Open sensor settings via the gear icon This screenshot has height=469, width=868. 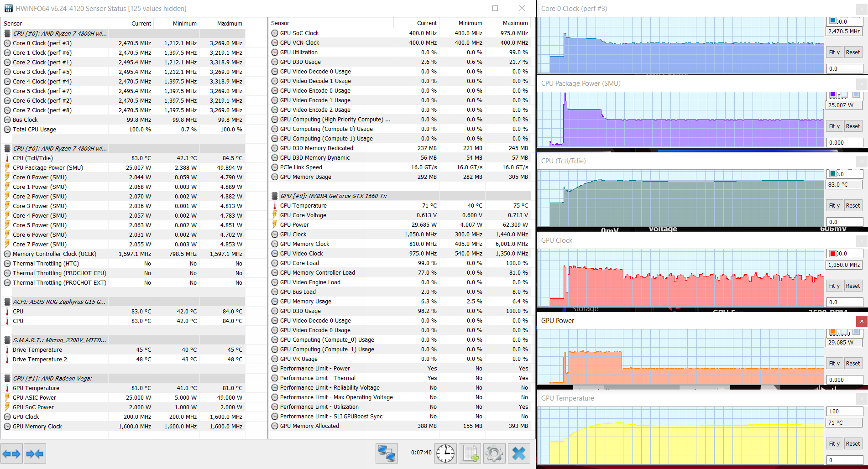[x=494, y=453]
